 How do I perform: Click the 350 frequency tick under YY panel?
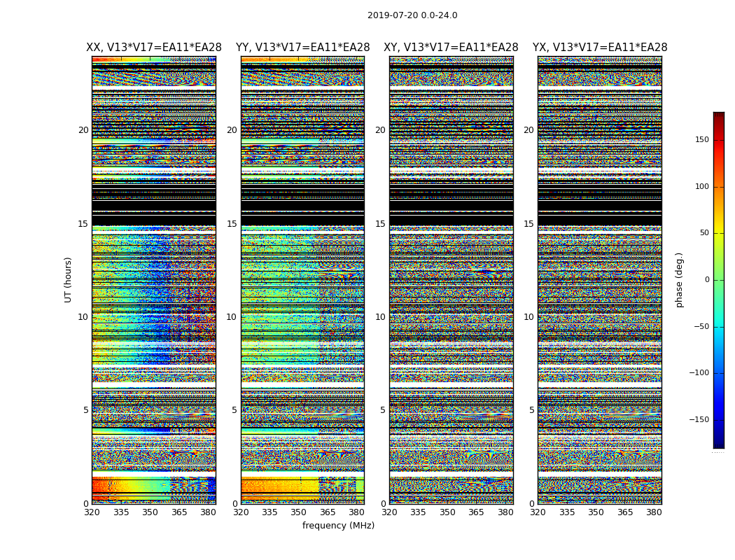click(299, 512)
